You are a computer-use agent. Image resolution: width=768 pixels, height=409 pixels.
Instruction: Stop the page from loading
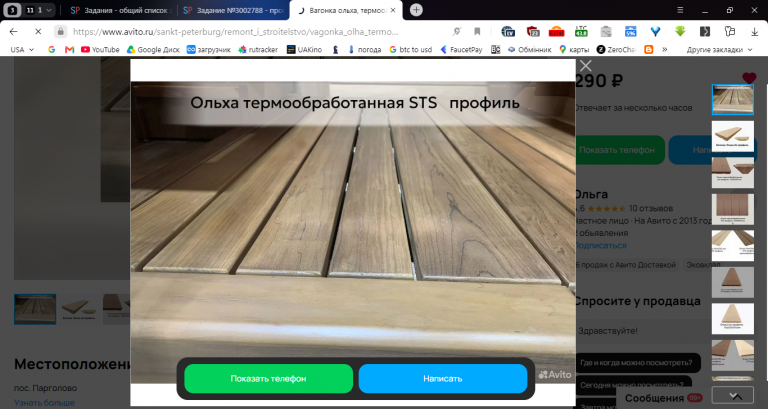click(x=38, y=32)
